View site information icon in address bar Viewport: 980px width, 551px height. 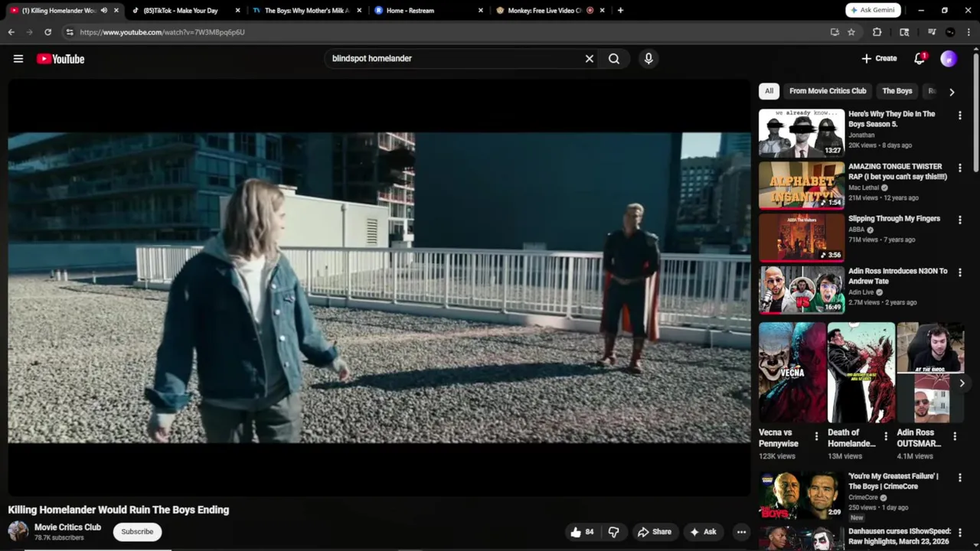70,32
